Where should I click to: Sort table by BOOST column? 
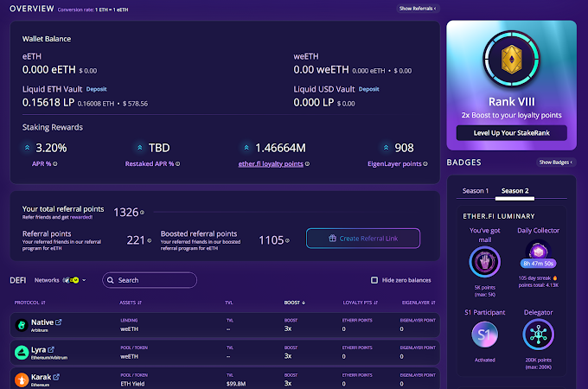click(x=295, y=303)
